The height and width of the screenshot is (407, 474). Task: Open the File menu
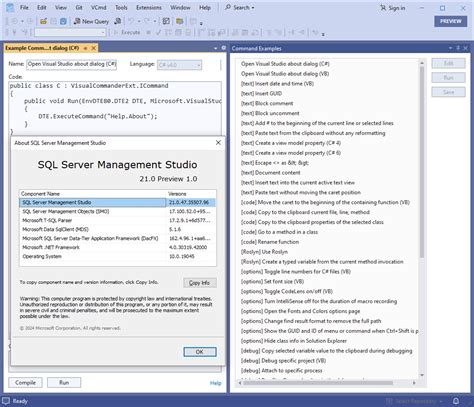pyautogui.click(x=24, y=7)
